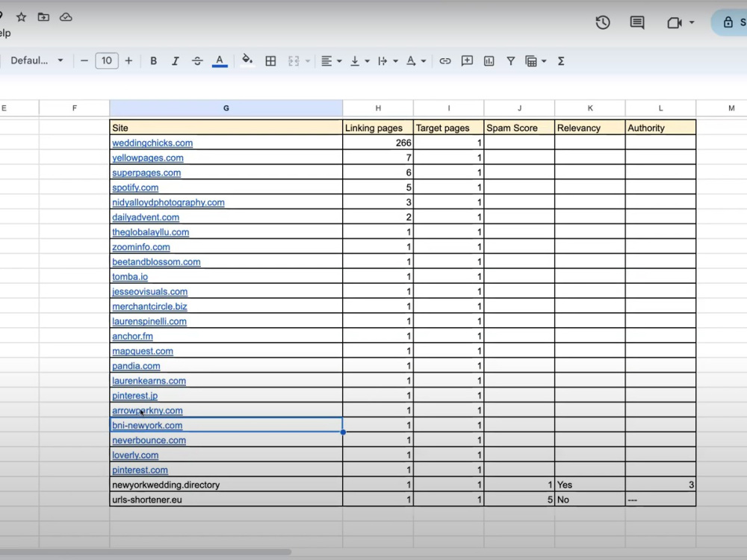Open the version history clock icon
Image resolution: width=747 pixels, height=560 pixels.
click(603, 22)
